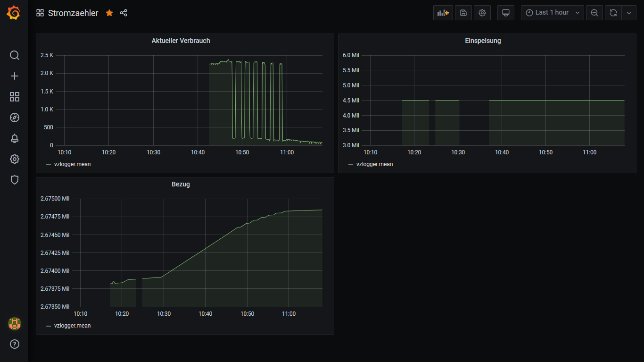Click the Add panel button

point(443,13)
